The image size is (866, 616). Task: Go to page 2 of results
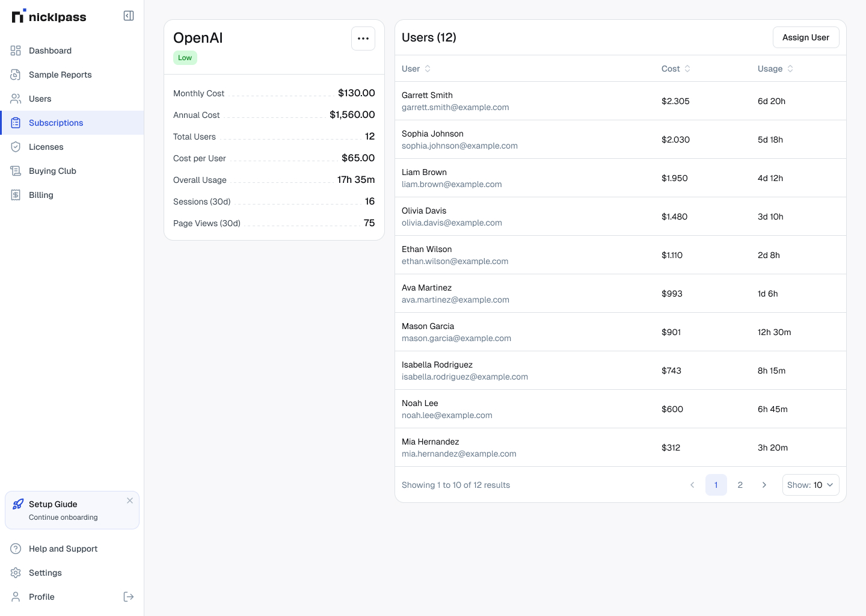(740, 485)
